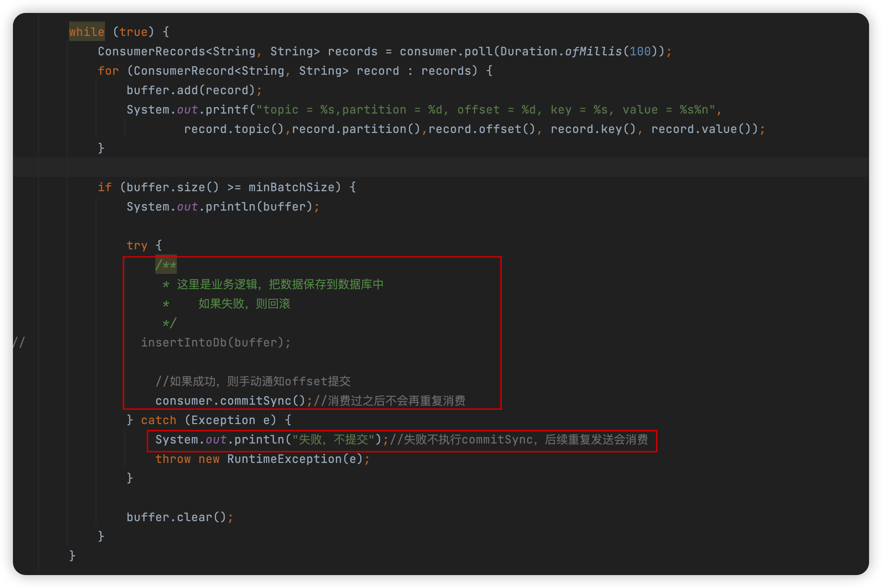
Task: Click the number 100 in Duration.ofMillis
Action: pyautogui.click(x=640, y=51)
